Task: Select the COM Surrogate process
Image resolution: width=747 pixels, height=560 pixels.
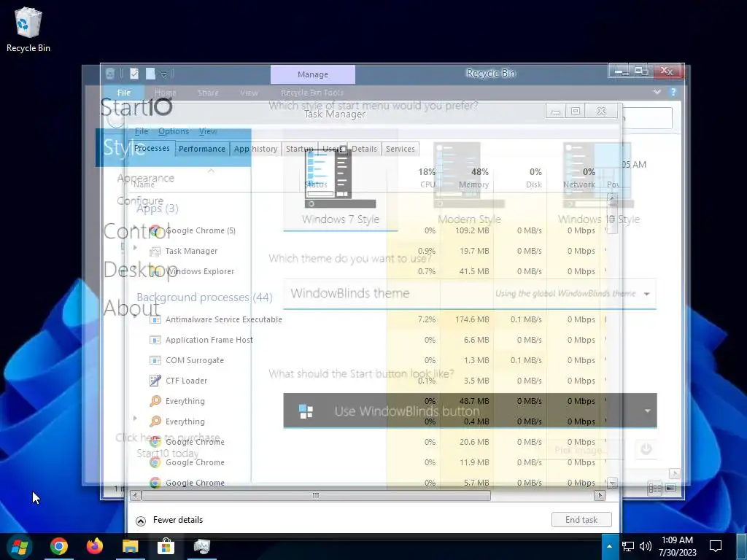Action: 367,360
